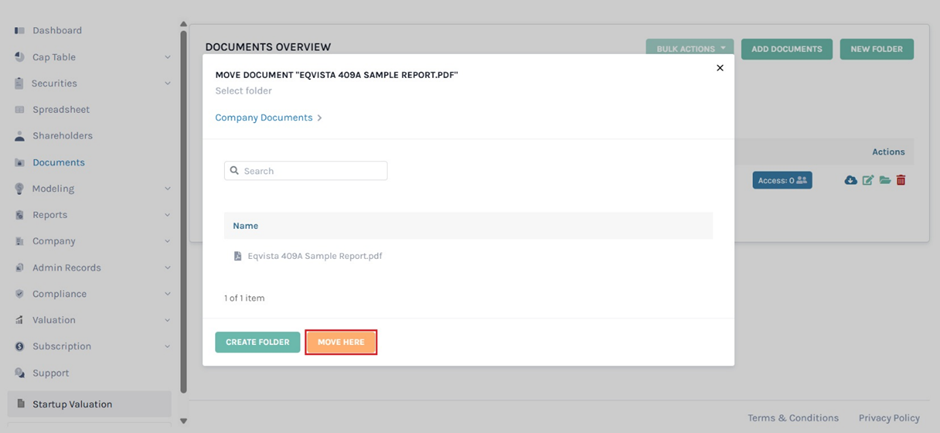Click the move to folder icon
940x433 pixels.
coord(885,180)
